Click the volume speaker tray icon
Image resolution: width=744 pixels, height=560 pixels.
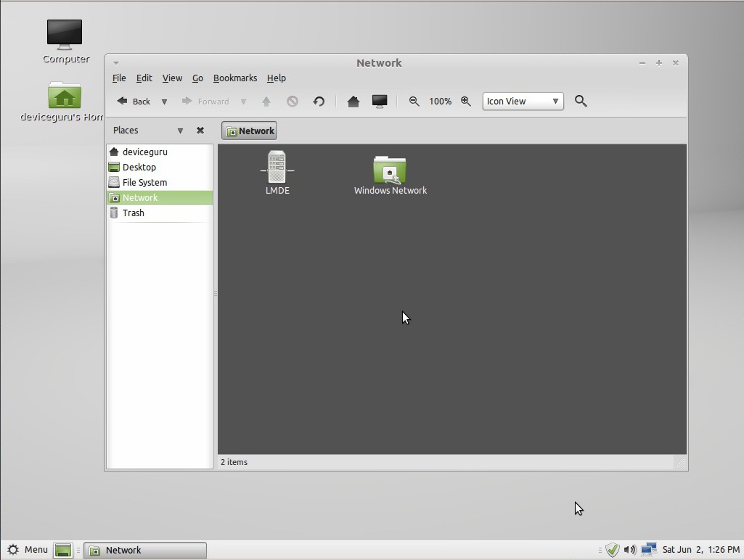pyautogui.click(x=629, y=550)
